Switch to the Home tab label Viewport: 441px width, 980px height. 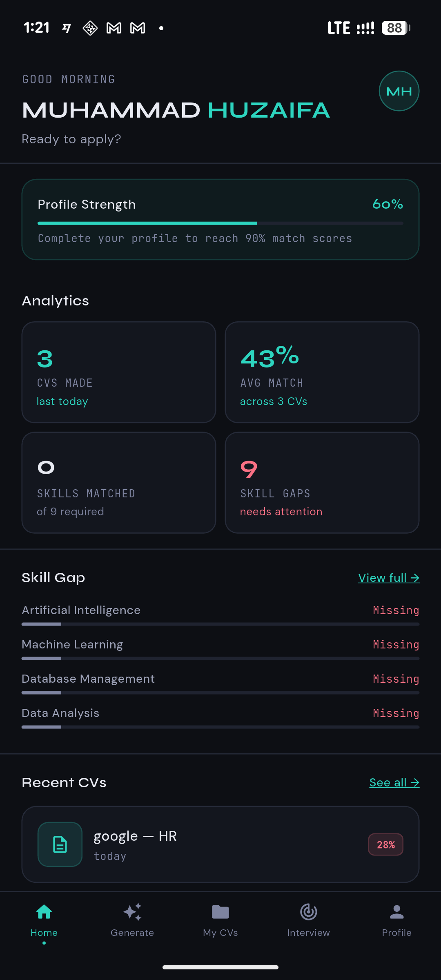(44, 933)
